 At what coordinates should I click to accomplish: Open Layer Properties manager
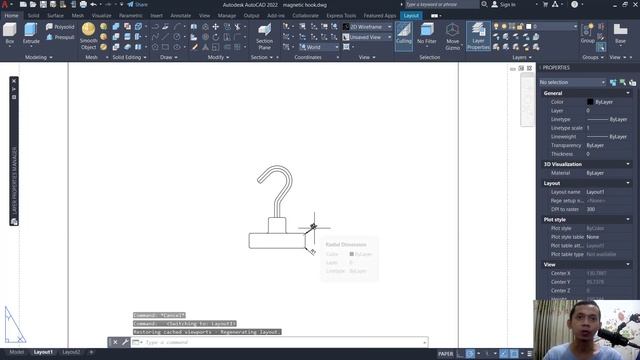click(478, 36)
